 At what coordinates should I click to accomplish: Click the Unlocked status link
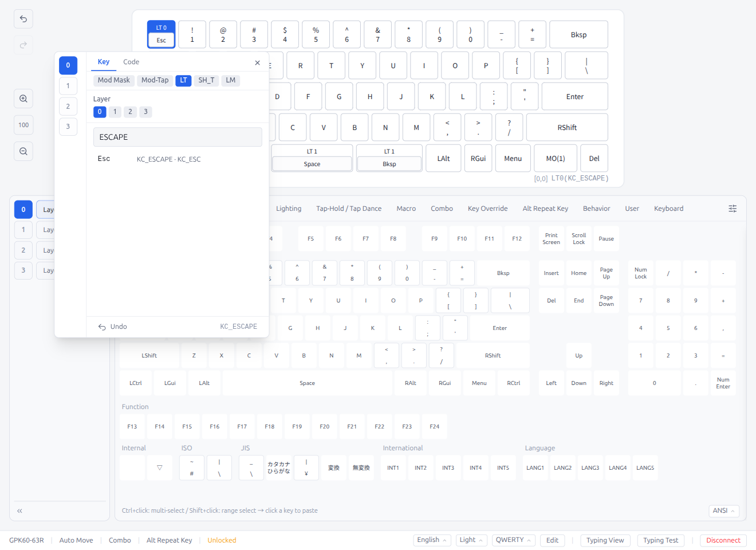pos(222,540)
